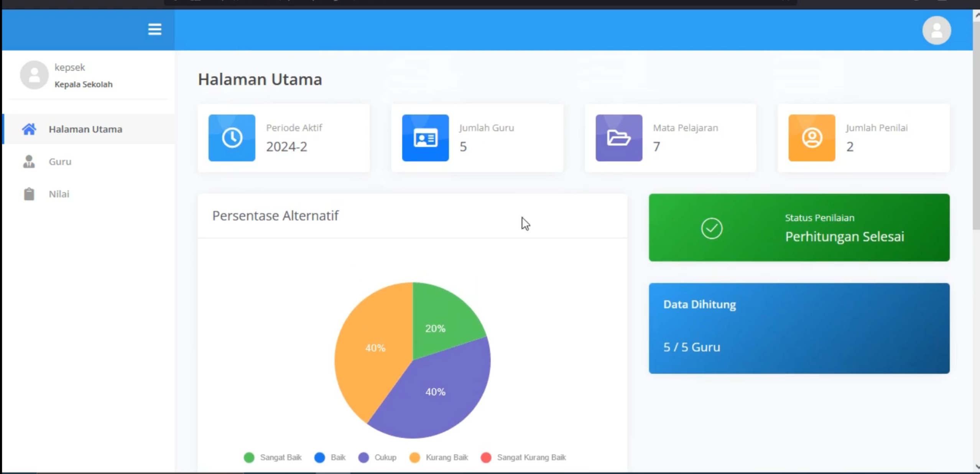Click the checkmark icon in Status Penilaian
The height and width of the screenshot is (474, 980).
tap(712, 228)
